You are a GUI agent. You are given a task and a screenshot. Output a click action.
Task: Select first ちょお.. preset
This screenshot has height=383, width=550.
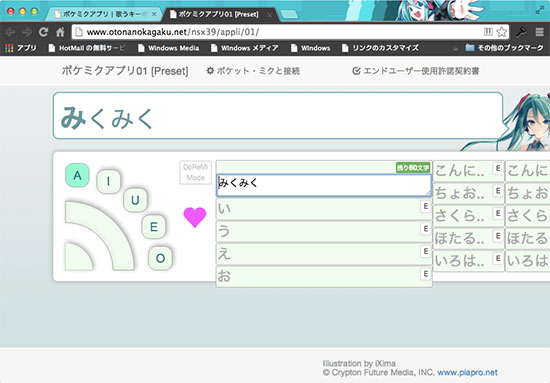468,193
